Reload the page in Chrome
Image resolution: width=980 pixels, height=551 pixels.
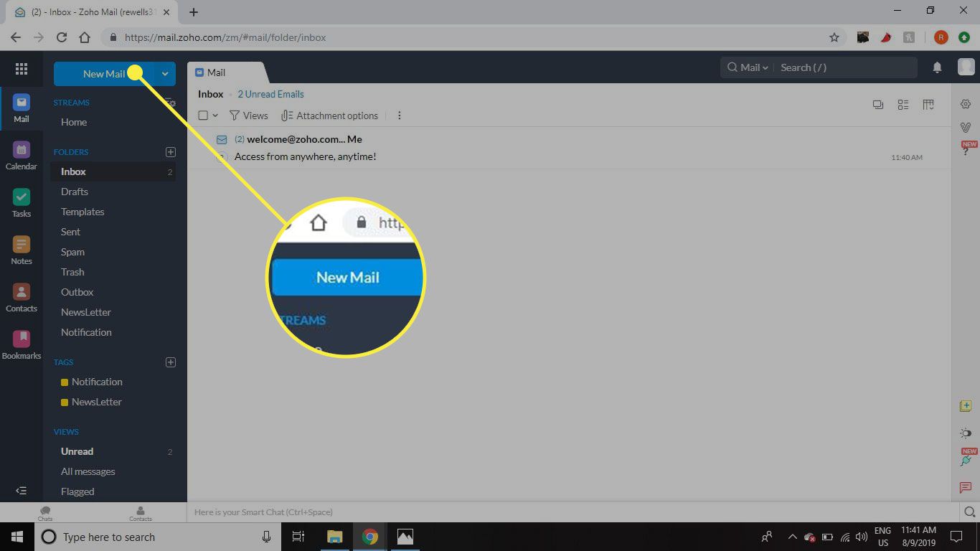tap(62, 37)
